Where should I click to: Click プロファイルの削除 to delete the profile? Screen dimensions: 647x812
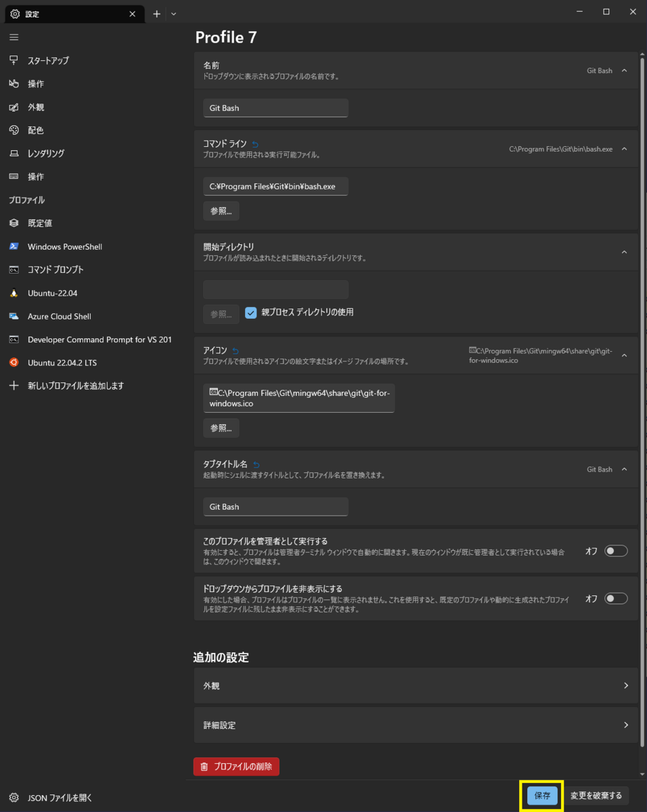click(236, 766)
